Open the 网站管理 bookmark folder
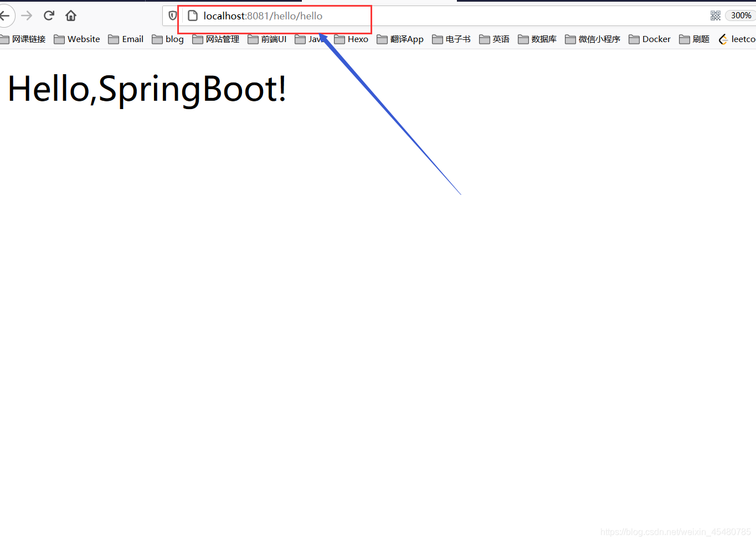This screenshot has width=756, height=542. coord(216,39)
